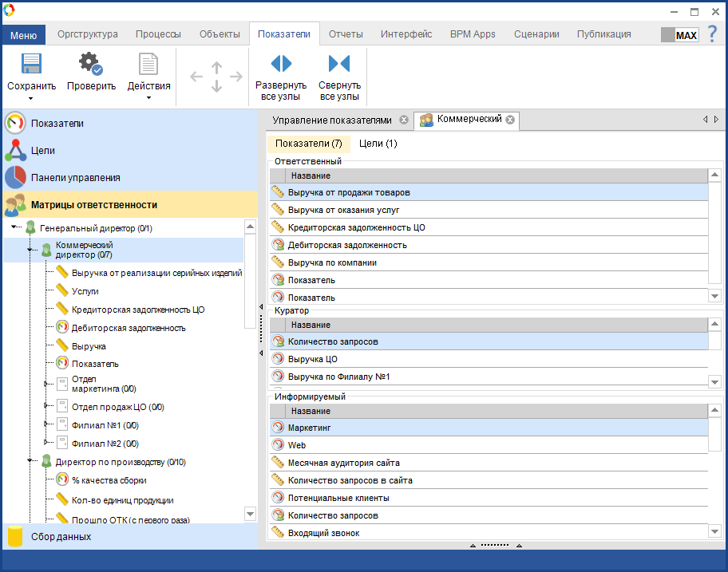Open the Меню button

(24, 35)
